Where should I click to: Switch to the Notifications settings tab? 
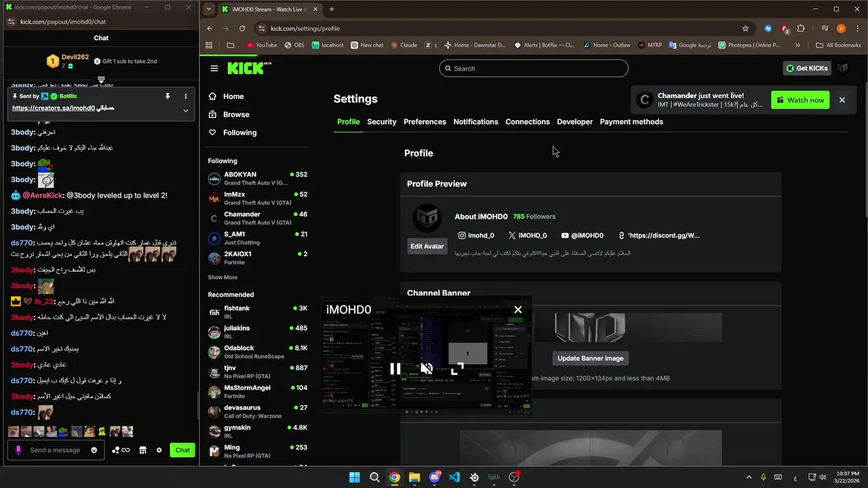[x=475, y=122]
